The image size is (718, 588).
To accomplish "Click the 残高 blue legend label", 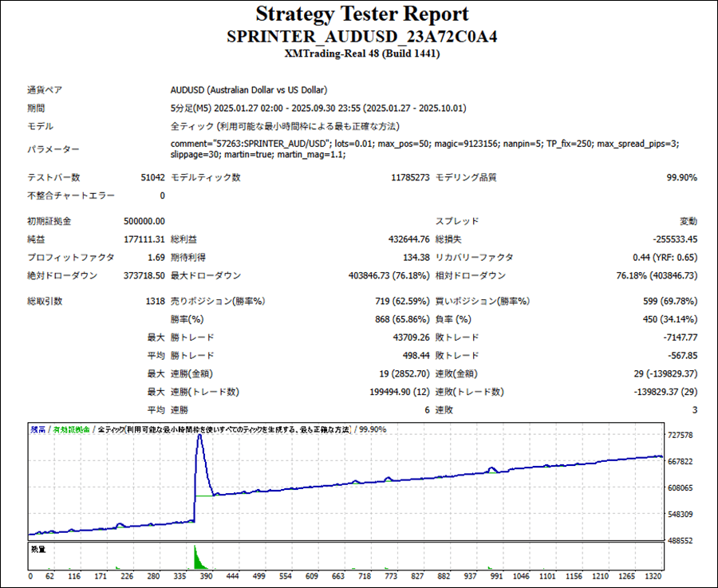I will (x=37, y=429).
